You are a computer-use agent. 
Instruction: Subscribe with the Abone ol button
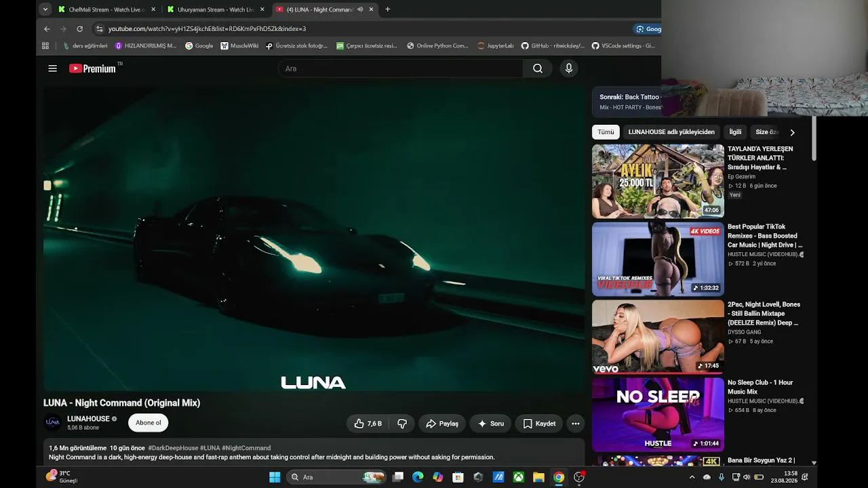(x=149, y=423)
